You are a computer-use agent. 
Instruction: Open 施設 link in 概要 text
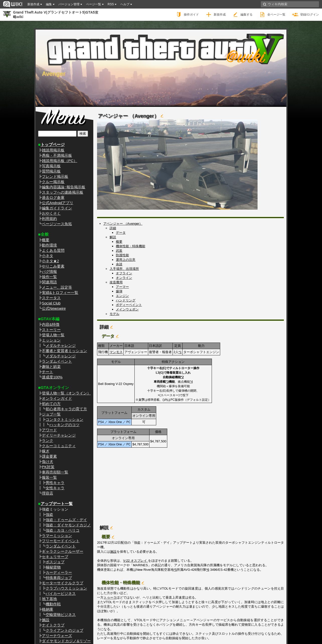[x=113, y=552]
